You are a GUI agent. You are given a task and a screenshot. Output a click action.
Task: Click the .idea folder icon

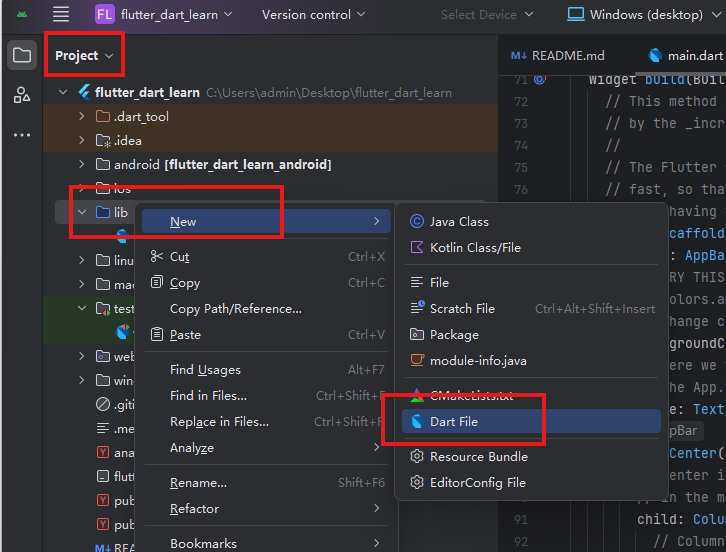[103, 140]
